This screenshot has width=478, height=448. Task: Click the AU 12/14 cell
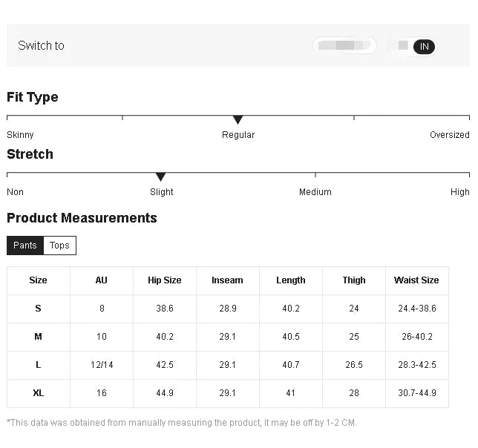(101, 365)
